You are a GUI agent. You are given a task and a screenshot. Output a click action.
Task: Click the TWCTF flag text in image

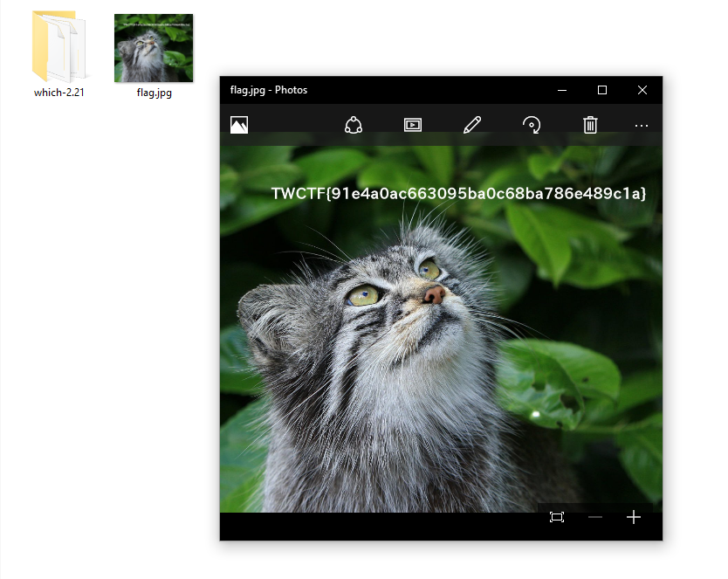[458, 194]
